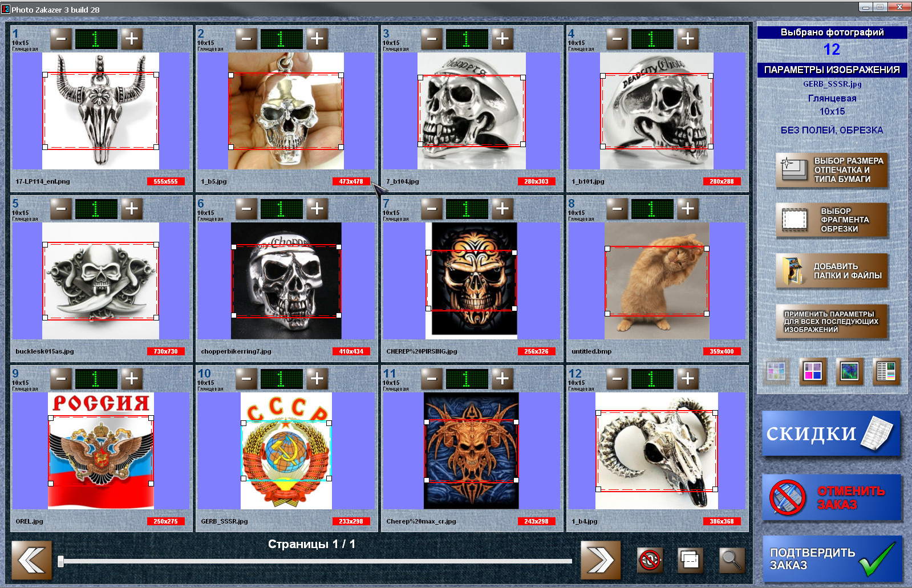Apply parameters to all following images
The width and height of the screenshot is (912, 588).
(832, 322)
